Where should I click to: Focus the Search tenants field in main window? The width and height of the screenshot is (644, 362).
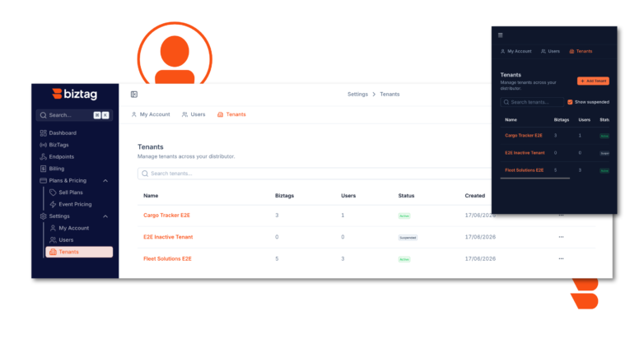click(x=315, y=174)
